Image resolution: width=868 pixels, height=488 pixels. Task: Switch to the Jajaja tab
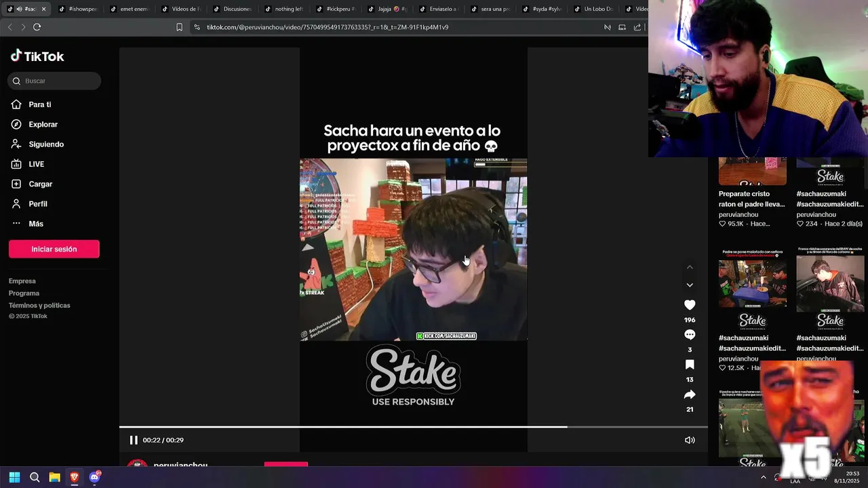tap(388, 9)
